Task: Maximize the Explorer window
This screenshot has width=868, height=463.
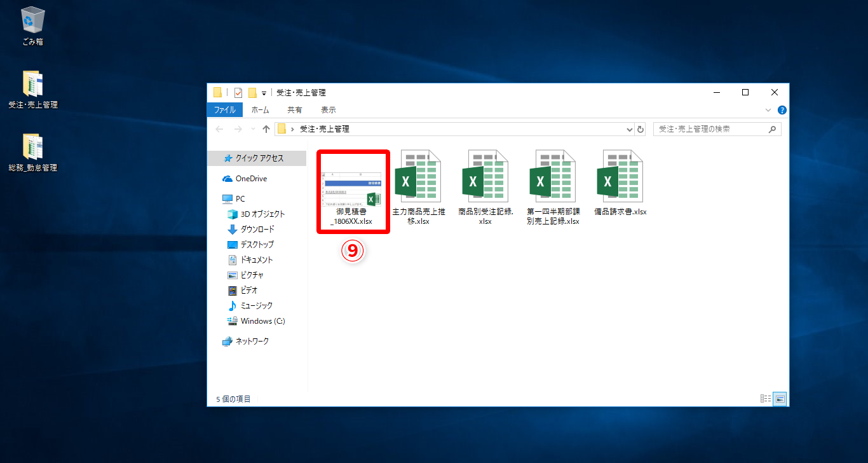Action: pos(745,92)
